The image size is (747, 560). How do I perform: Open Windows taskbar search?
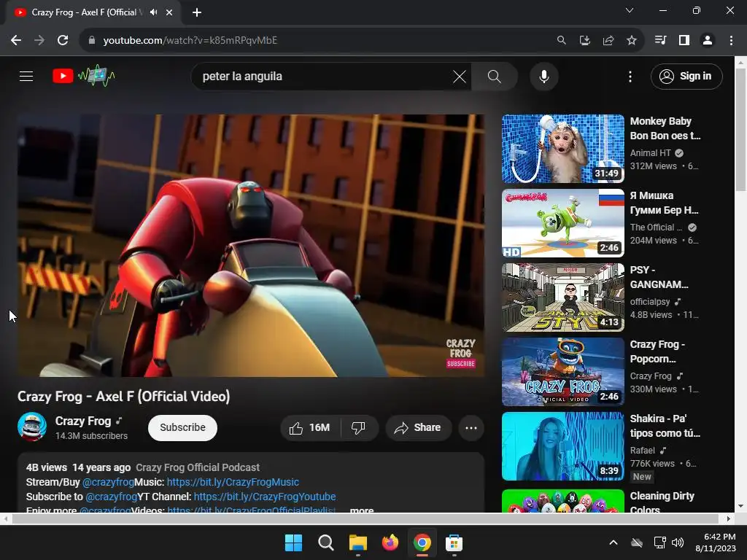click(x=326, y=542)
